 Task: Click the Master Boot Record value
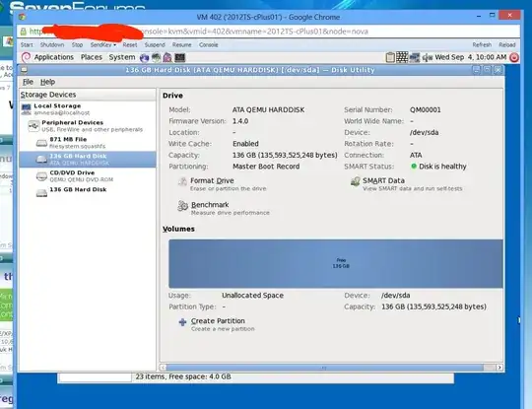tap(266, 167)
